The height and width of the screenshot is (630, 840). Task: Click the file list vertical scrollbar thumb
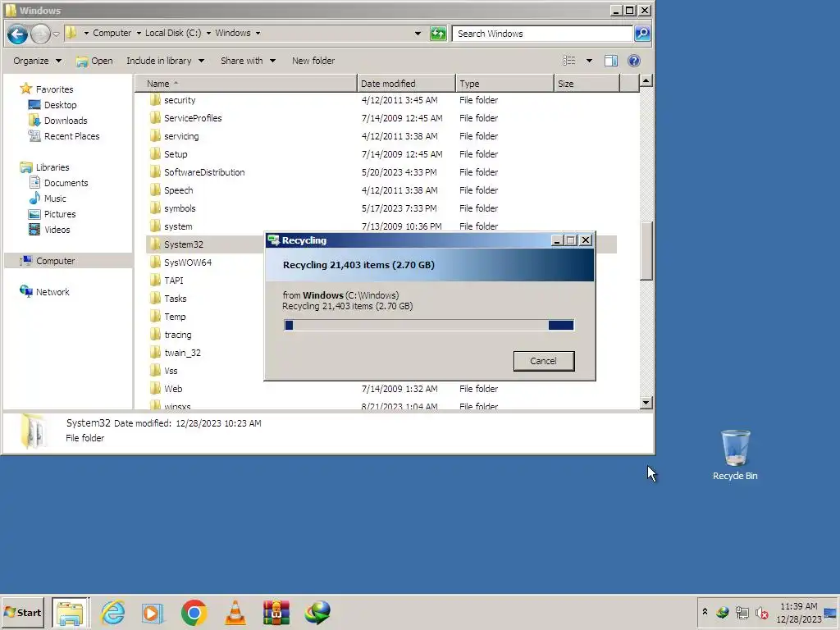pos(646,251)
